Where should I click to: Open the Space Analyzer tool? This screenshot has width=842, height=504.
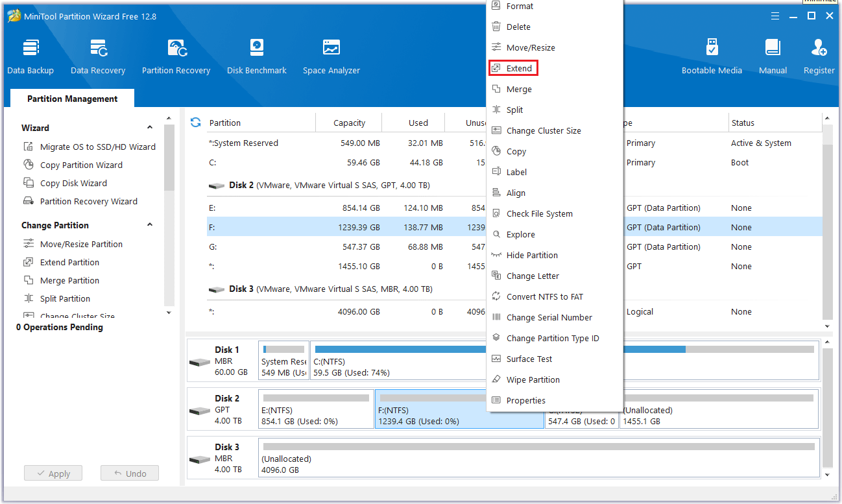point(331,56)
